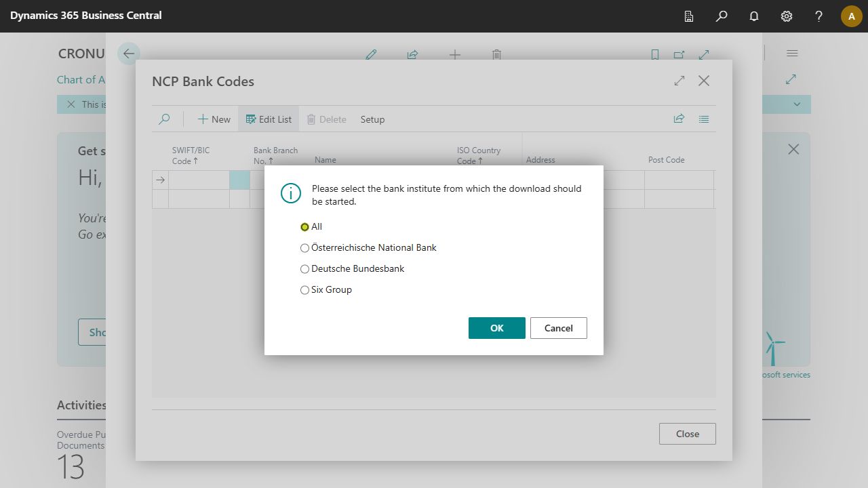868x488 pixels.
Task: Click first row SWIFT/BIC Code cell
Action: pos(199,180)
